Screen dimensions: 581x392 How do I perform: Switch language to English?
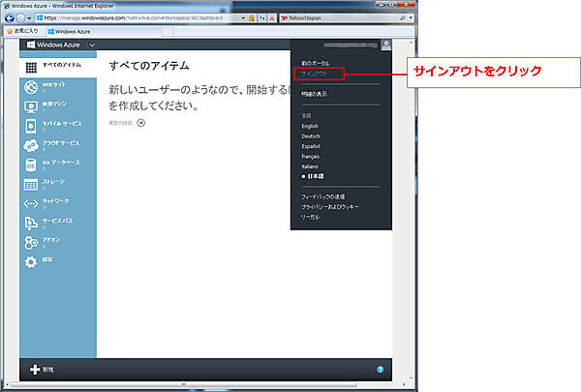(310, 126)
